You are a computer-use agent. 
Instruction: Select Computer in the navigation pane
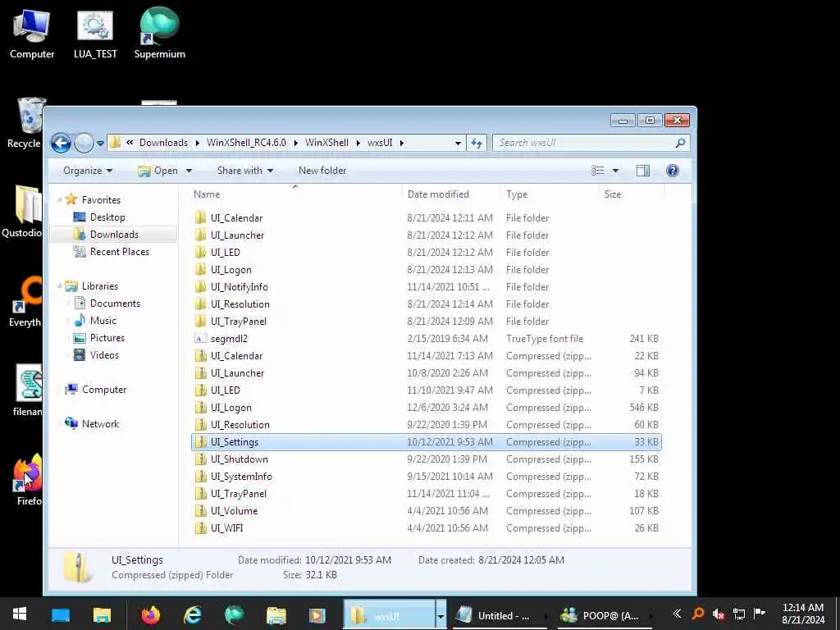point(104,390)
